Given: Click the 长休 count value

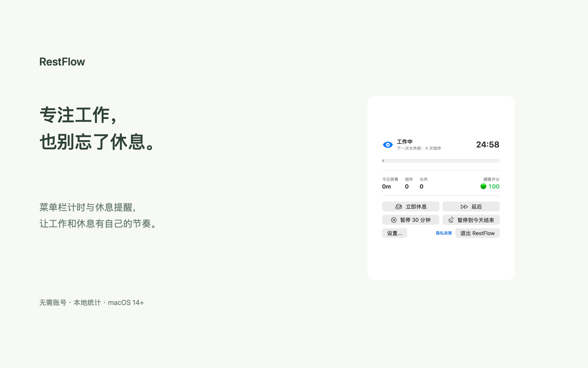Looking at the screenshot, I should 421,186.
